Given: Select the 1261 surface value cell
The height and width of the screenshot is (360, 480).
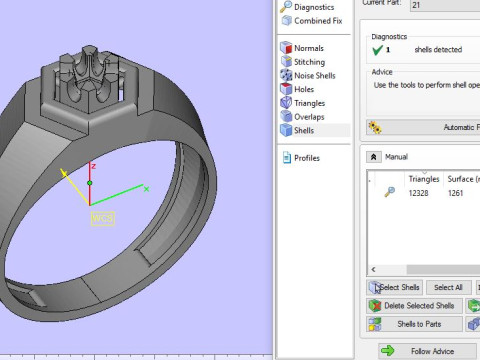Looking at the screenshot, I should click(x=455, y=193).
